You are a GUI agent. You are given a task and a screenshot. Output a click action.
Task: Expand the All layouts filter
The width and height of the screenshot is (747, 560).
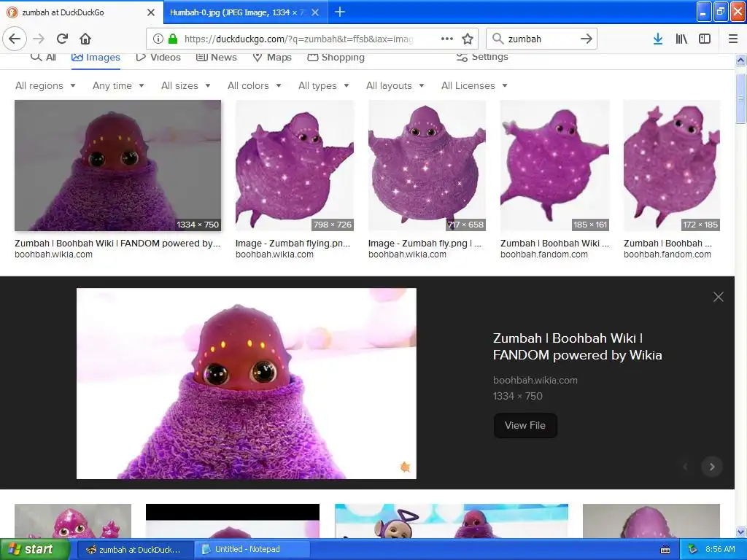click(395, 86)
